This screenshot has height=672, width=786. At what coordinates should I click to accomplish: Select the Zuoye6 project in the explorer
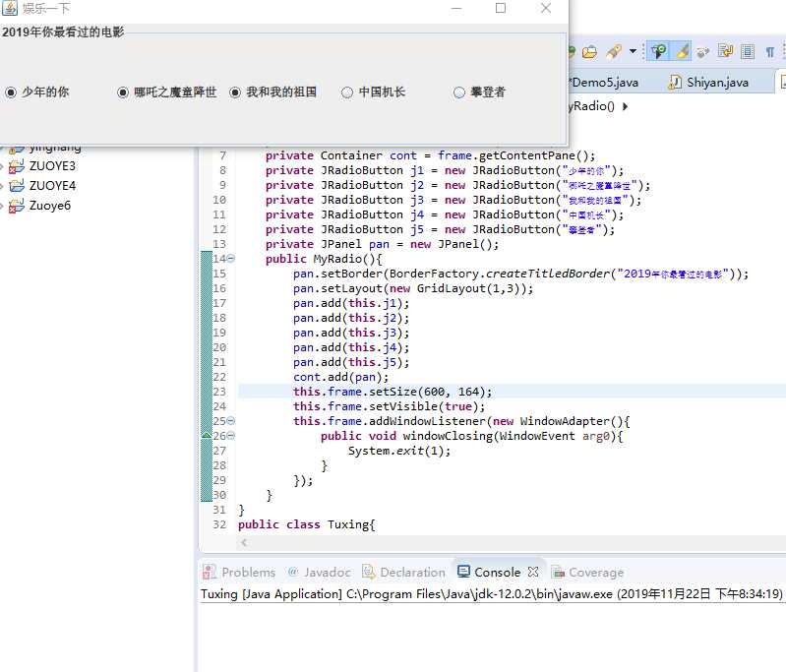(49, 206)
